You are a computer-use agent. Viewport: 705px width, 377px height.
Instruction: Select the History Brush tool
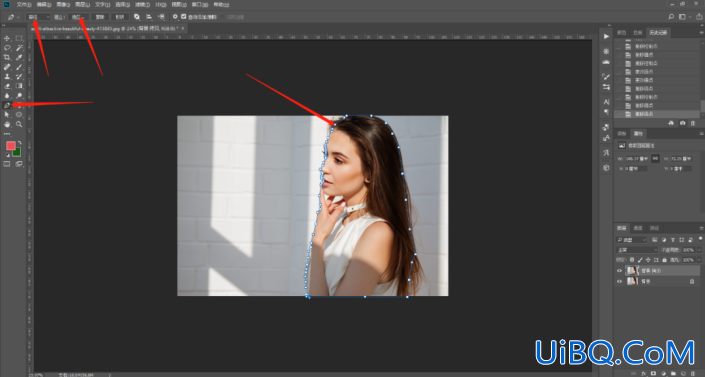point(19,76)
